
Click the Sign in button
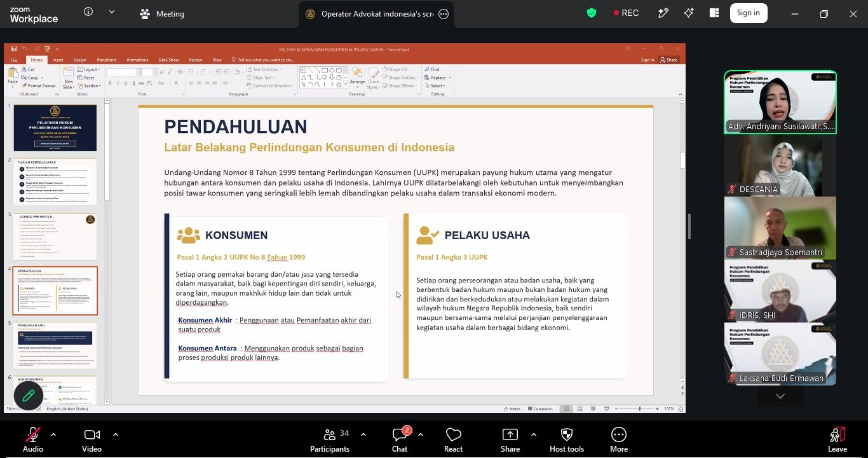(749, 13)
